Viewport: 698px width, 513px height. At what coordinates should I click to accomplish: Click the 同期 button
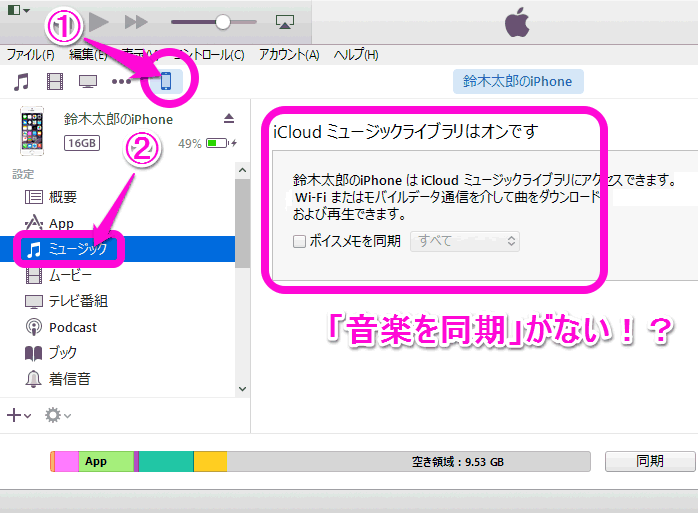(x=649, y=461)
